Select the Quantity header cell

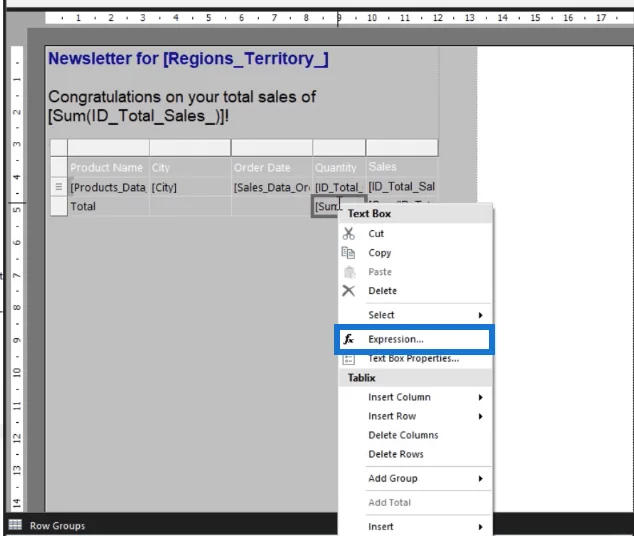coord(339,167)
